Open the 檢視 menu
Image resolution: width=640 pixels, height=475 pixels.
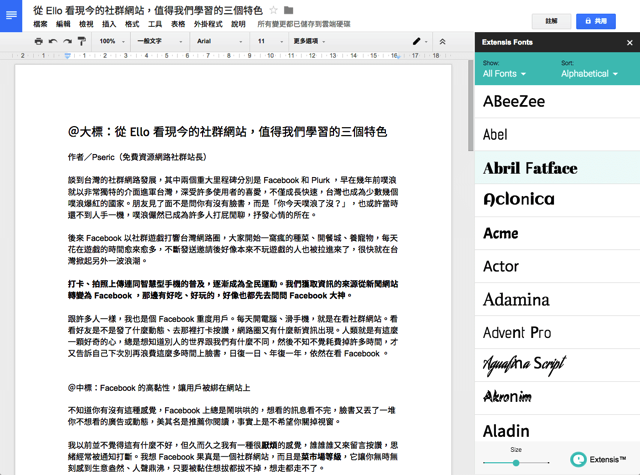(x=86, y=24)
